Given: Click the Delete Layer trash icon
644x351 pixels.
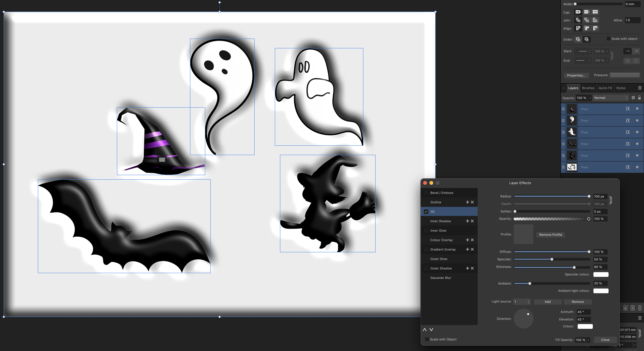Looking at the screenshot, I should pos(640,308).
